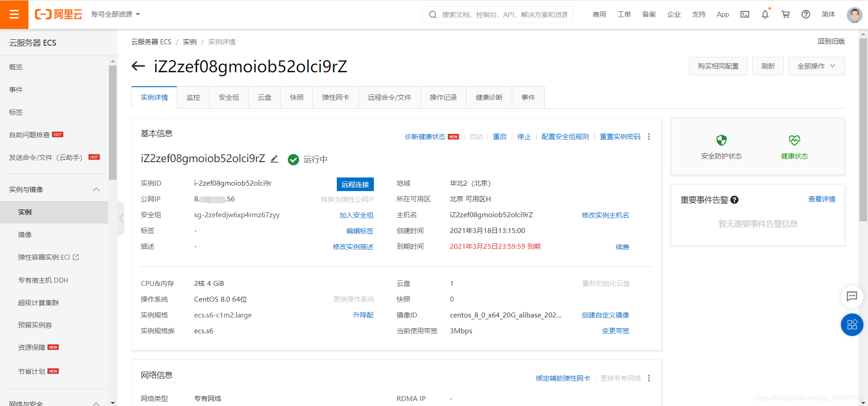Show help for important event alerts

[735, 200]
